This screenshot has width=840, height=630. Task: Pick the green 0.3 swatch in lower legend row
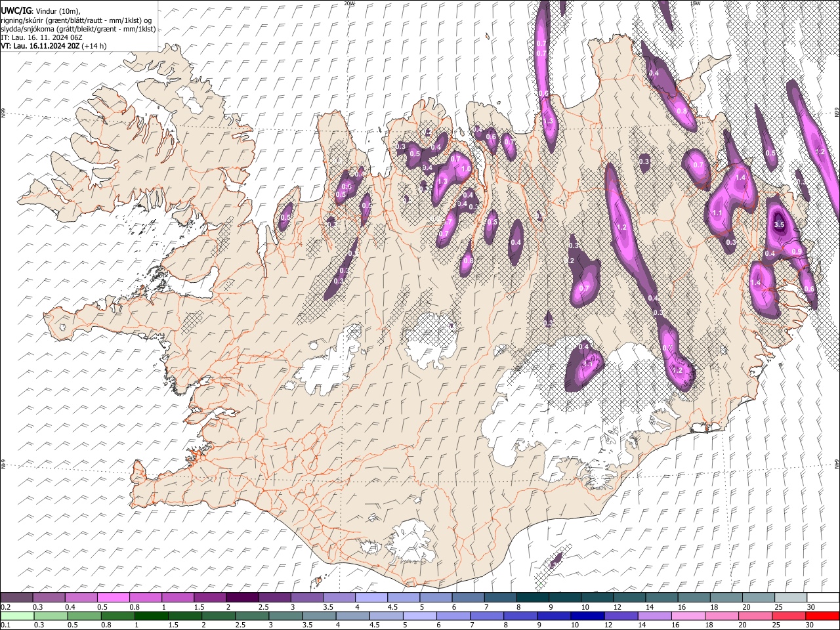(50, 616)
